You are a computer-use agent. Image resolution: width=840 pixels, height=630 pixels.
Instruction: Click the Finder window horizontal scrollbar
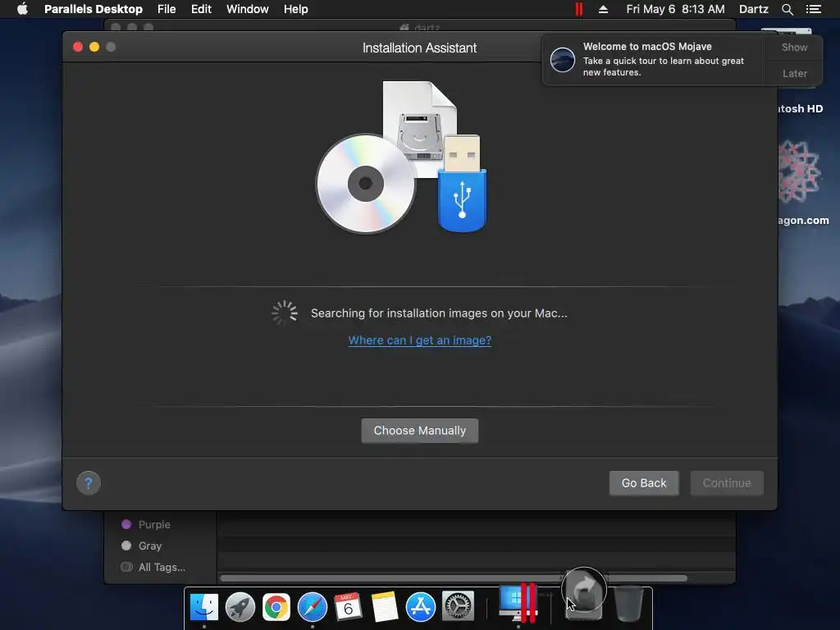[x=453, y=578]
